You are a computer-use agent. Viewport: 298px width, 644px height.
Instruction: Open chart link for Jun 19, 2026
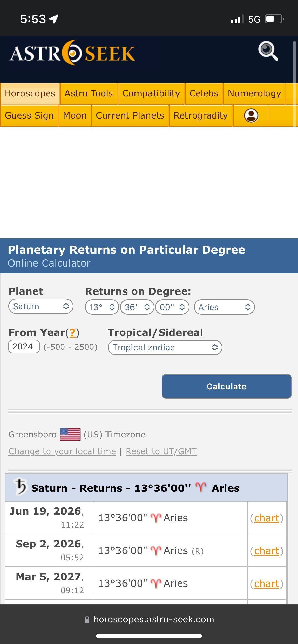(x=267, y=518)
